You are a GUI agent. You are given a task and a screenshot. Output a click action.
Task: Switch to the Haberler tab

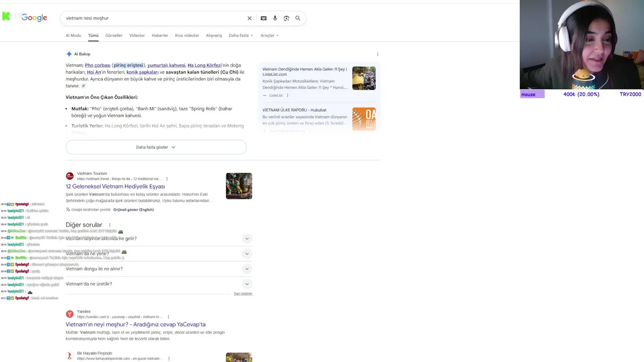click(x=160, y=36)
